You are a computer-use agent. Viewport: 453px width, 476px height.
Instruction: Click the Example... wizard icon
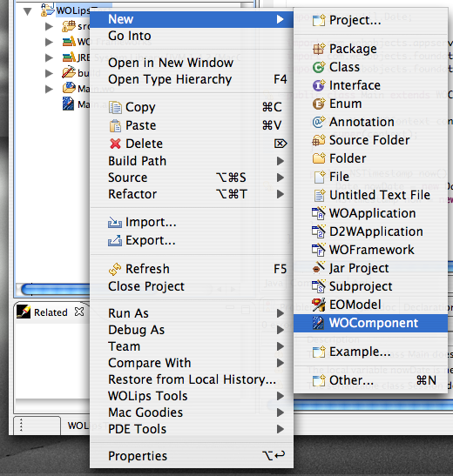click(319, 352)
